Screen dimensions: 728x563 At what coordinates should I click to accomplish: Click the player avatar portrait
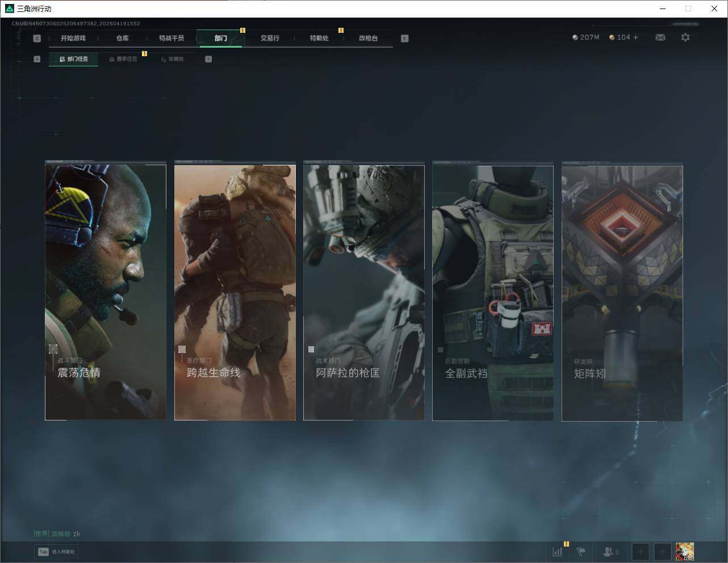[x=685, y=551]
